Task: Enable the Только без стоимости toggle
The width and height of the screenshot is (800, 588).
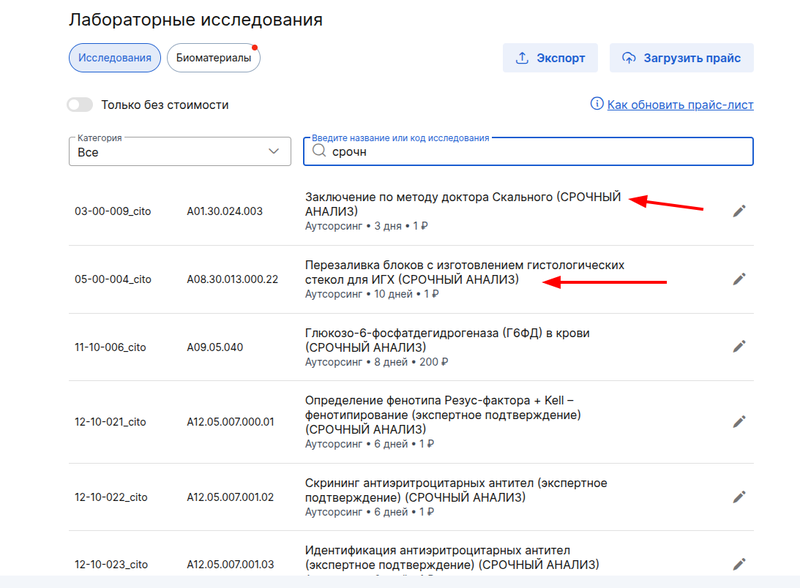Action: (x=80, y=104)
